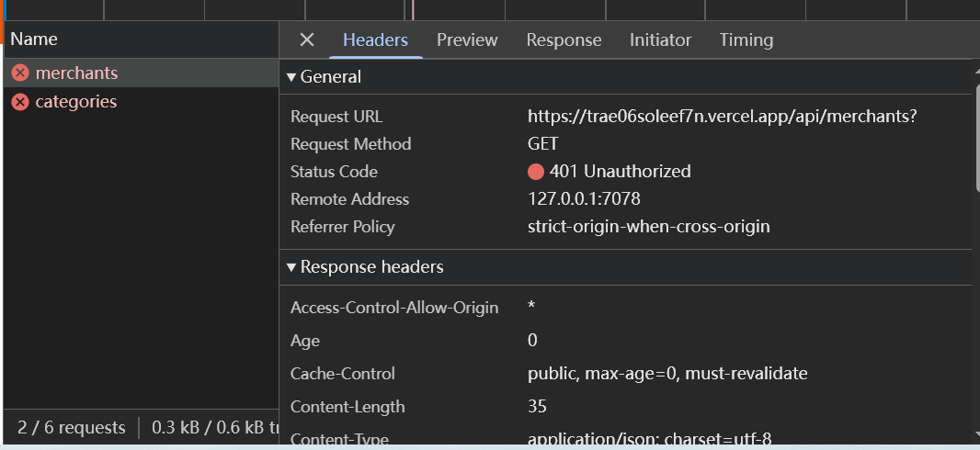Click the details panel vertical scrollbar

[x=975, y=138]
